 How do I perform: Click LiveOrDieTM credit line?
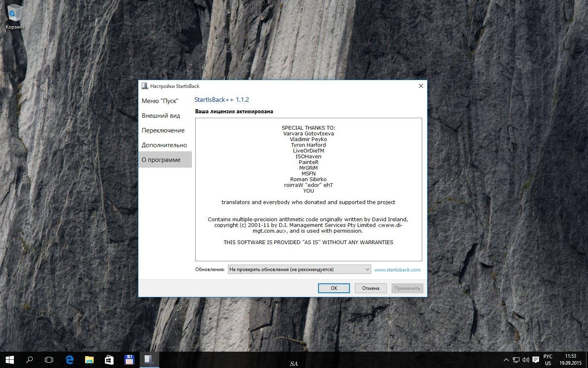click(308, 150)
